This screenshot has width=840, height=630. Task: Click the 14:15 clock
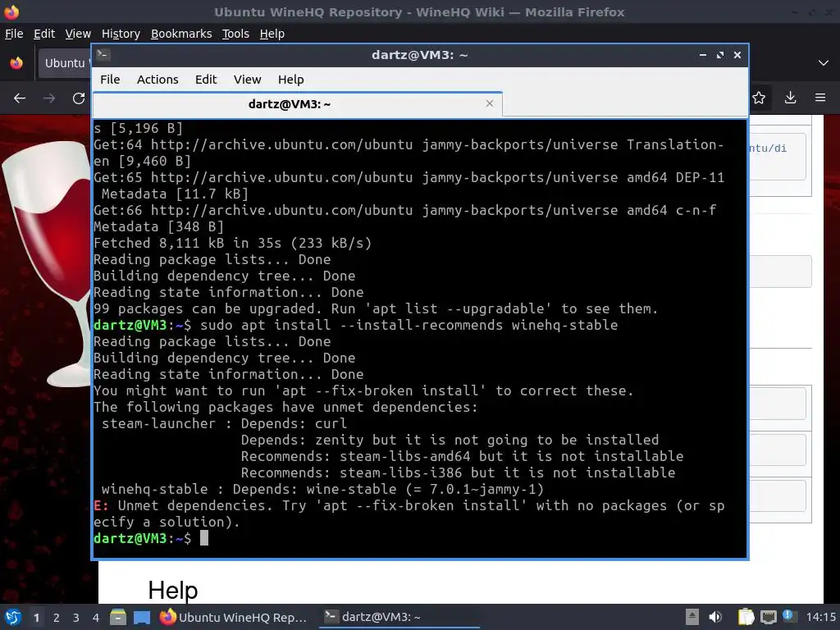[820, 617]
